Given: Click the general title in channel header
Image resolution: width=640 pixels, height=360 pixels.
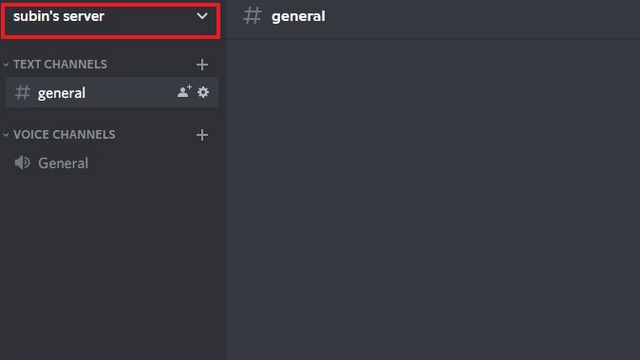Looking at the screenshot, I should click(298, 16).
